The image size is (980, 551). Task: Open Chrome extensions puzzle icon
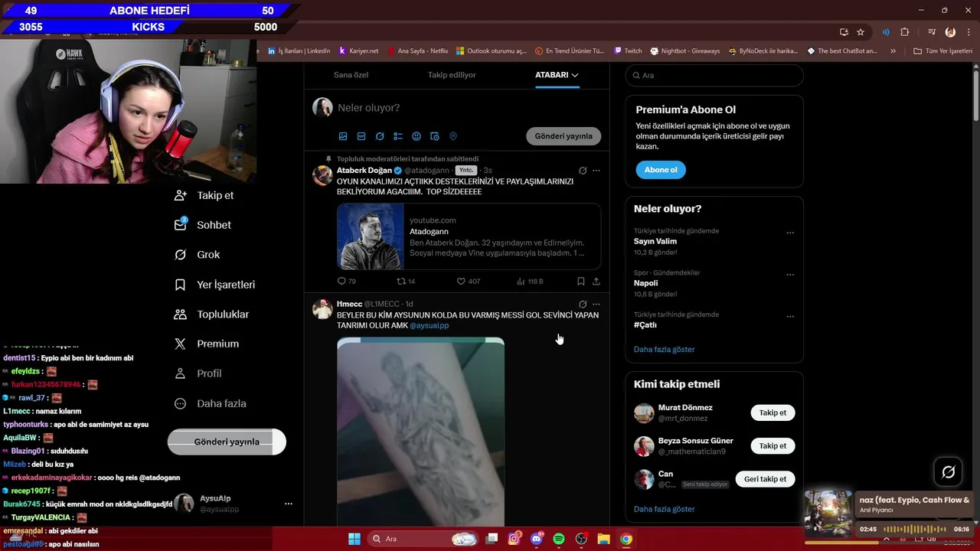point(905,32)
